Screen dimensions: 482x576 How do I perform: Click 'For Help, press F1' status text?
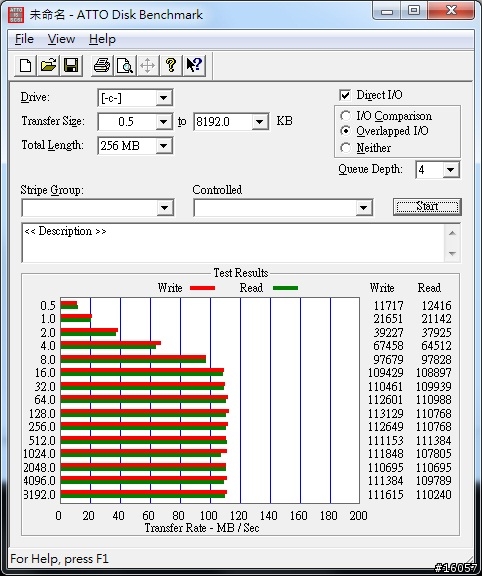tap(60, 559)
